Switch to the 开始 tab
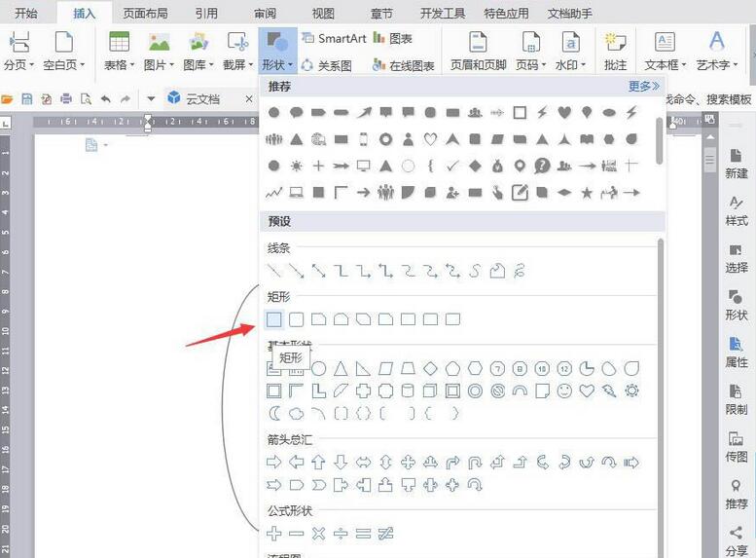Viewport: 756px width, 558px height. [25, 13]
